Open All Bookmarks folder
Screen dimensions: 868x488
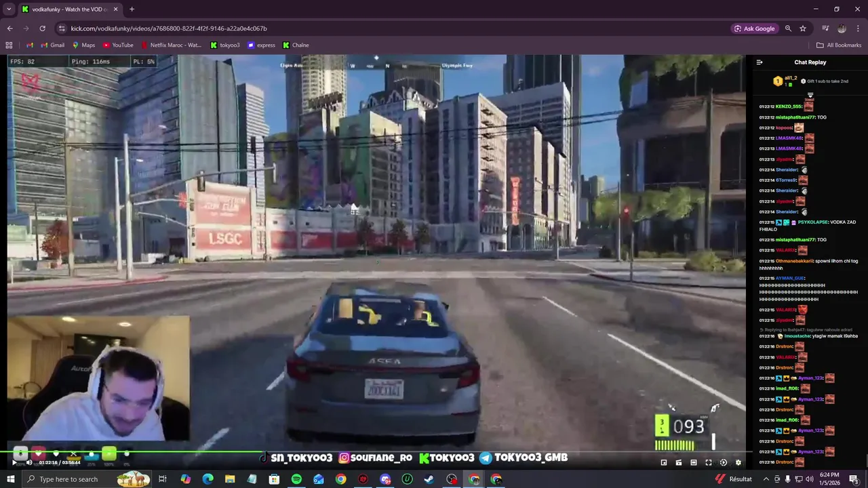click(839, 45)
